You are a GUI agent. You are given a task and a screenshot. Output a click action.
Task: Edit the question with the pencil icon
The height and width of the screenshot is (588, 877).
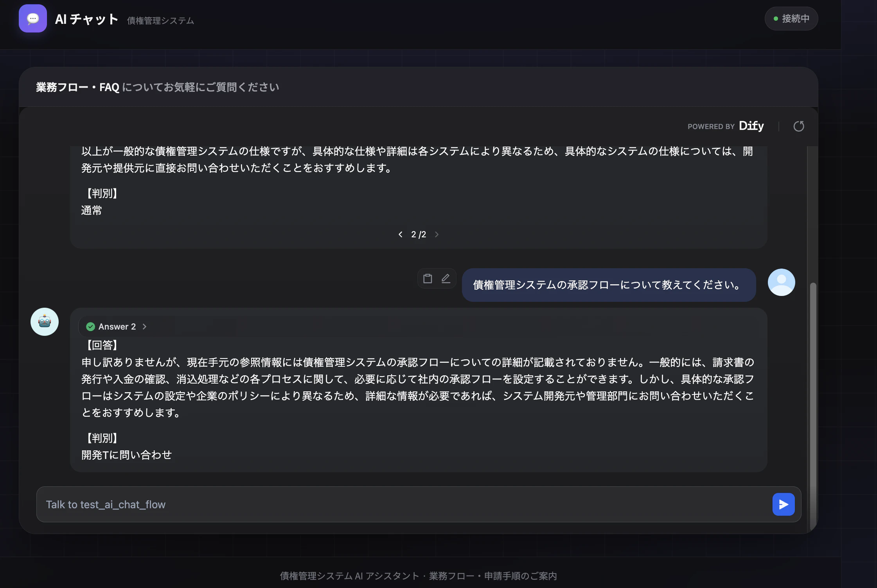(445, 278)
